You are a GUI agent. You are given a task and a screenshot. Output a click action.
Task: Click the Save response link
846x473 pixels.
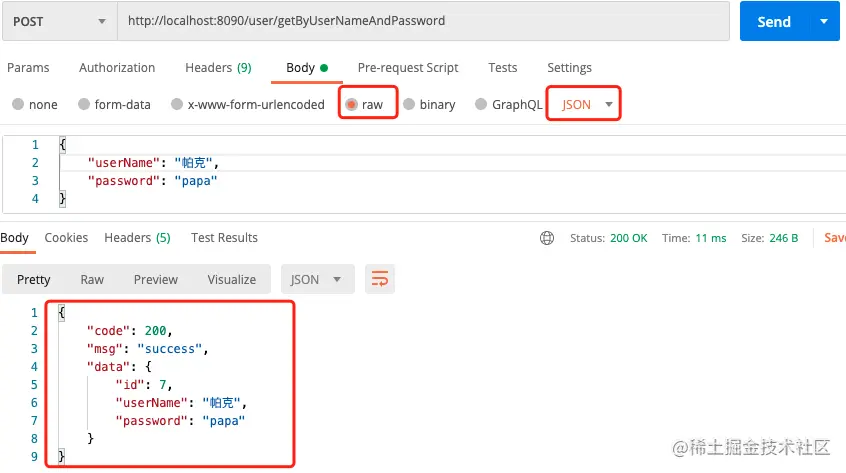coord(835,238)
